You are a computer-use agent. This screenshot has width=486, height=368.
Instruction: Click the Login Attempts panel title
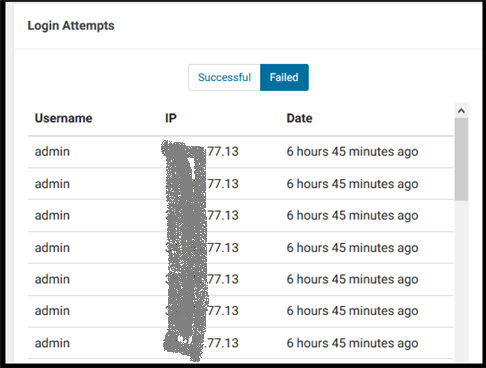click(x=71, y=26)
